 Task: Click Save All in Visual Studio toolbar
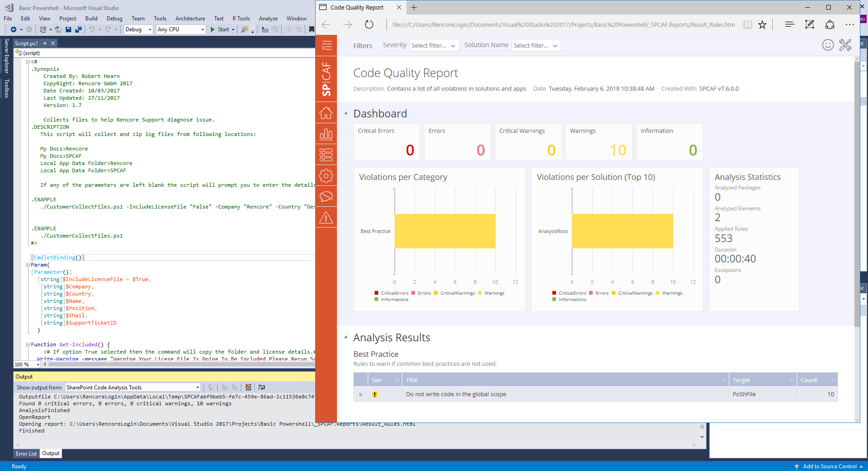tap(78, 29)
